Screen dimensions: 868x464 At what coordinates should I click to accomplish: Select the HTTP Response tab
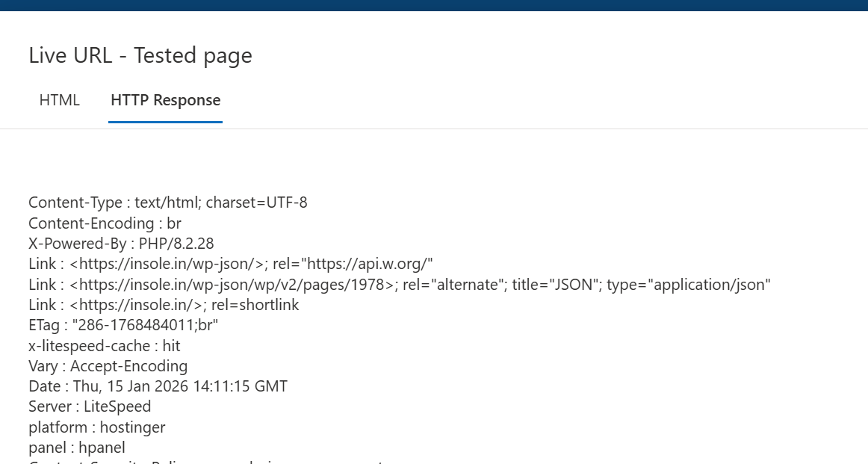(x=166, y=100)
